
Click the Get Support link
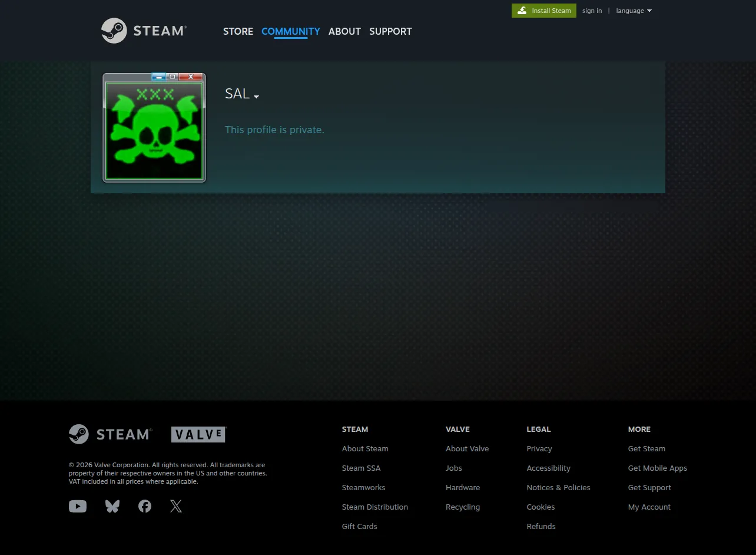tap(650, 487)
